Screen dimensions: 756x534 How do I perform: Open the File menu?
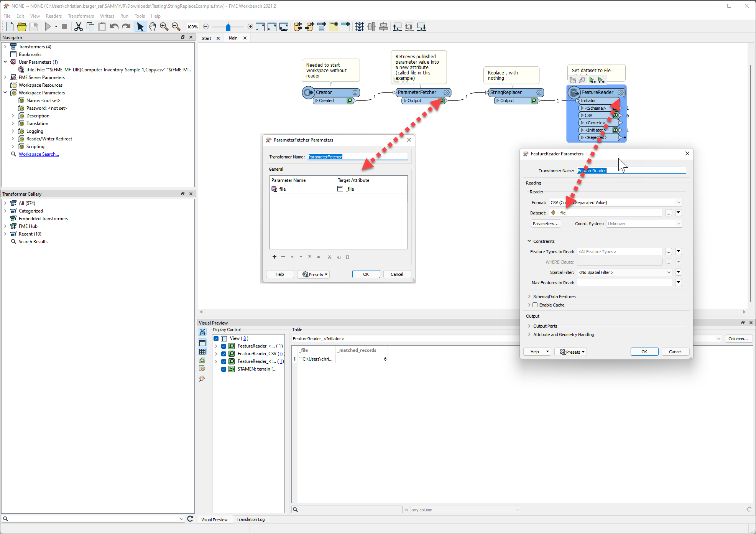(7, 16)
